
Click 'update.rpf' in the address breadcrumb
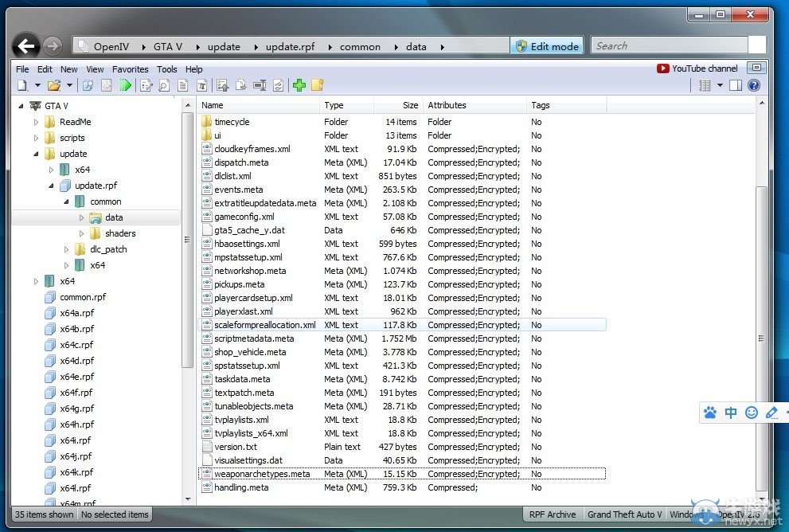290,46
